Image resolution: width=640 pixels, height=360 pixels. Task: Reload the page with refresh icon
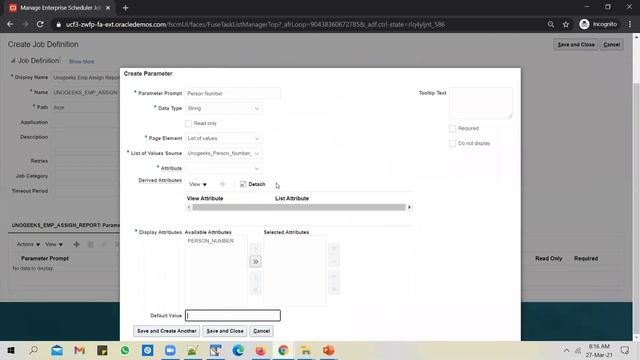coord(40,24)
